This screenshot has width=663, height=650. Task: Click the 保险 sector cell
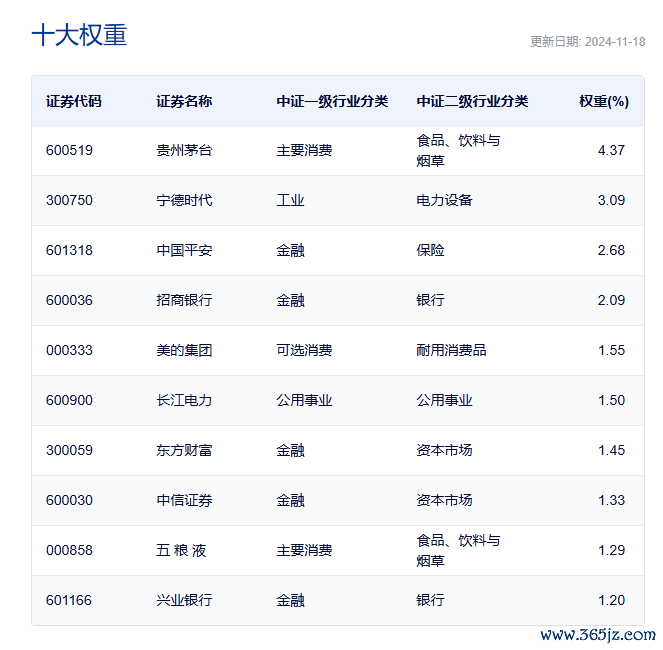[430, 250]
